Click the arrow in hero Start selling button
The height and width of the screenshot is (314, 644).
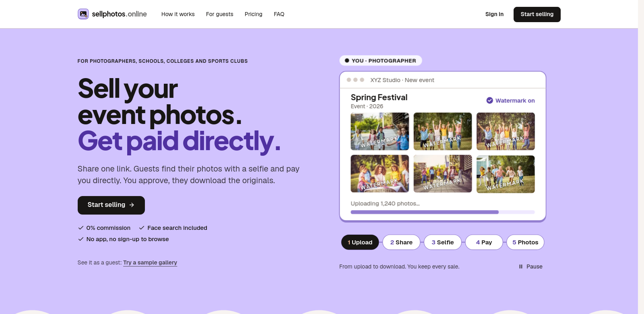[132, 205]
